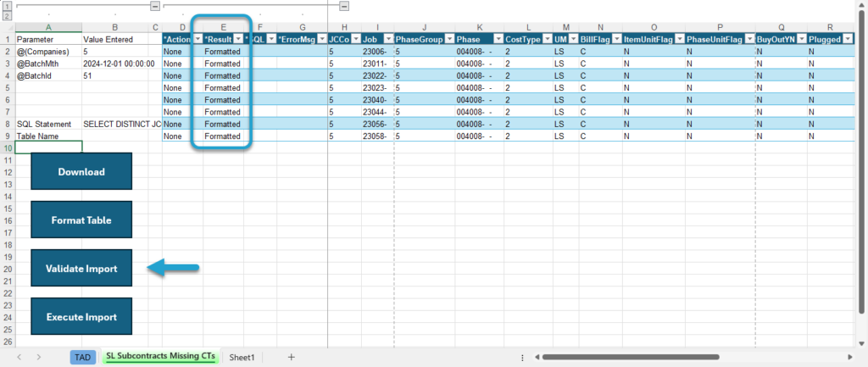Open the BuyOutYN column filter dropdown
The image size is (868, 367).
coord(801,39)
